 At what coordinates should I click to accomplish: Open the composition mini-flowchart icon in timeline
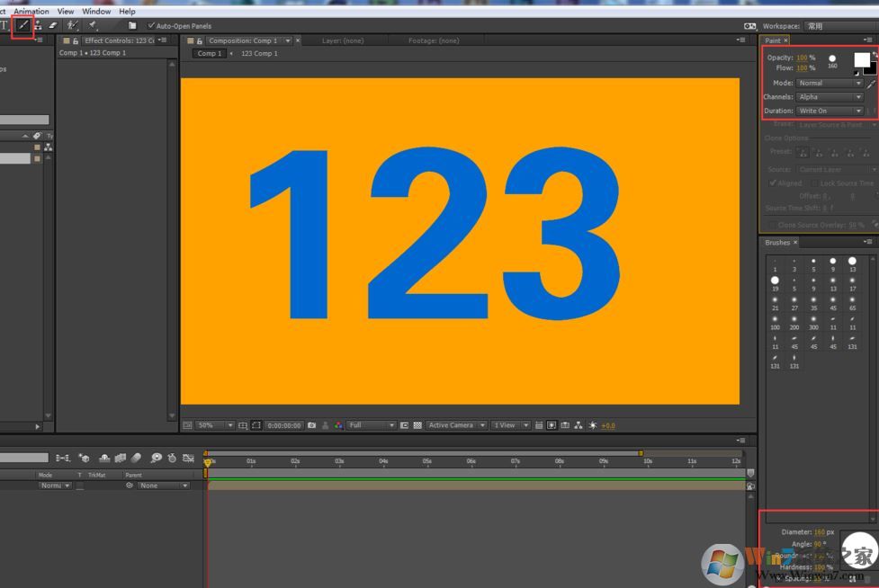(63, 458)
